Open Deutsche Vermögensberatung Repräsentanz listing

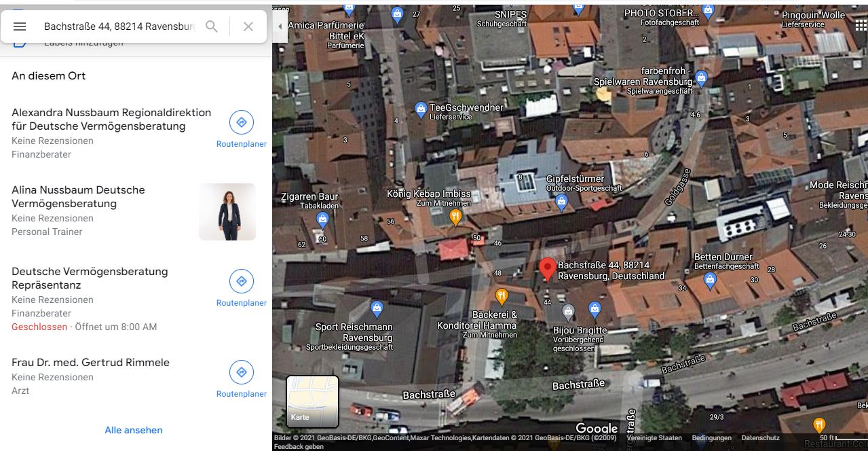tap(90, 278)
